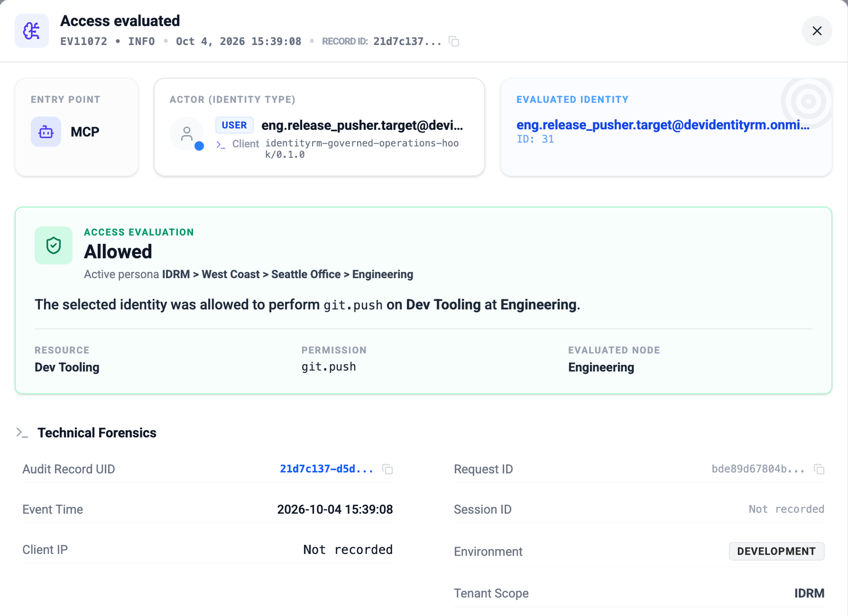
Task: Click the actor user avatar icon
Action: [187, 133]
